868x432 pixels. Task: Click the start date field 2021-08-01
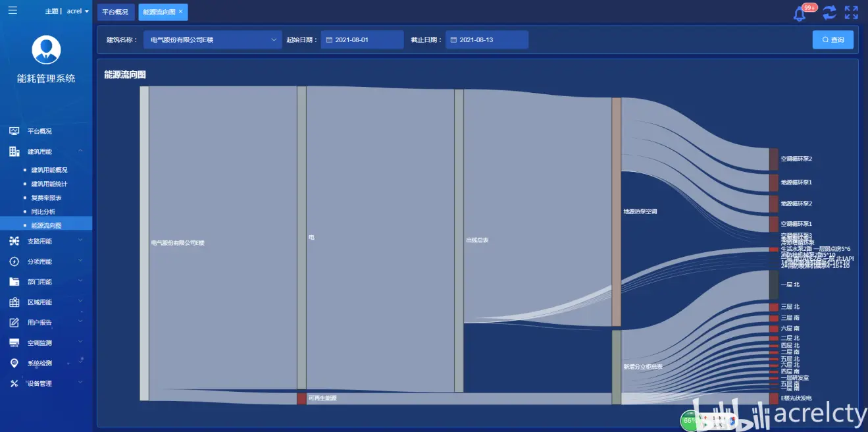(x=363, y=40)
